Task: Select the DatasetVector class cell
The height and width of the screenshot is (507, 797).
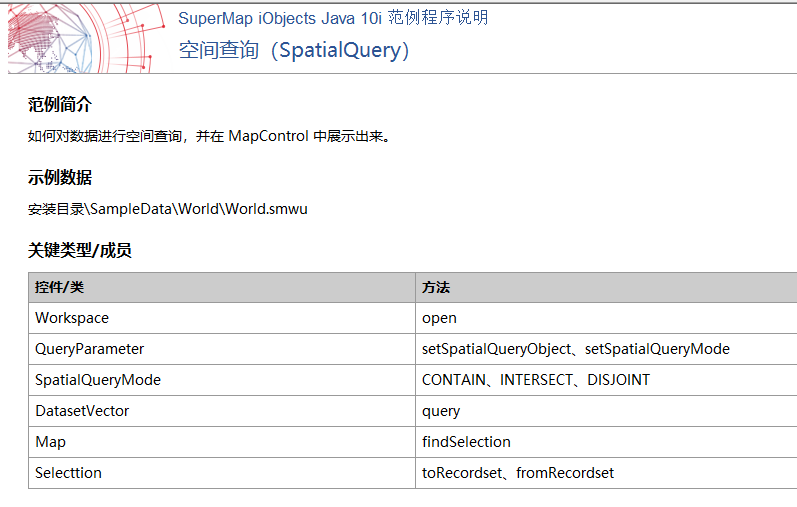Action: coord(222,411)
